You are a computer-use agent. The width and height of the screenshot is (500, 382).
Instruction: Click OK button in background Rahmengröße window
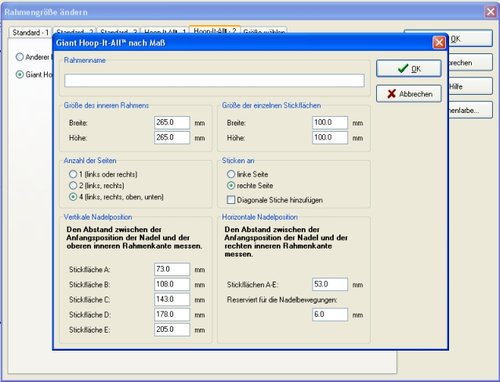470,39
